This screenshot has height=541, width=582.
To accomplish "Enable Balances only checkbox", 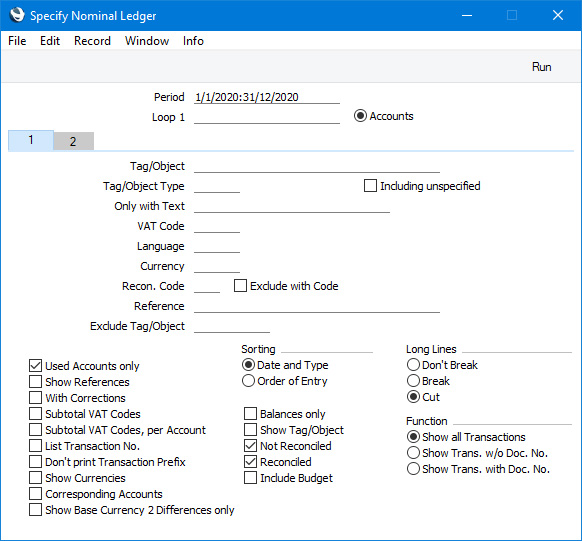I will [250, 414].
